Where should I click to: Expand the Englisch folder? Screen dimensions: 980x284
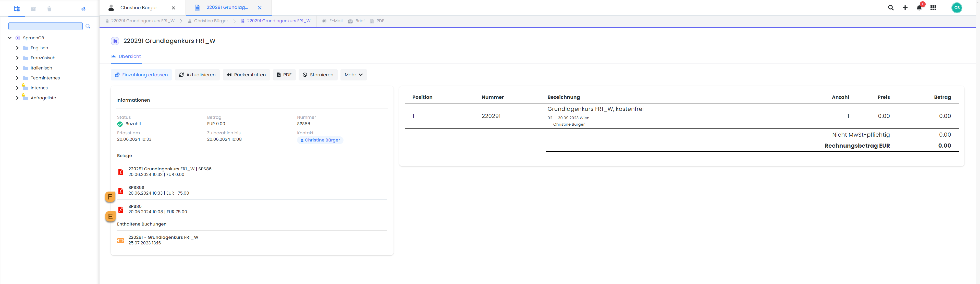click(x=17, y=48)
